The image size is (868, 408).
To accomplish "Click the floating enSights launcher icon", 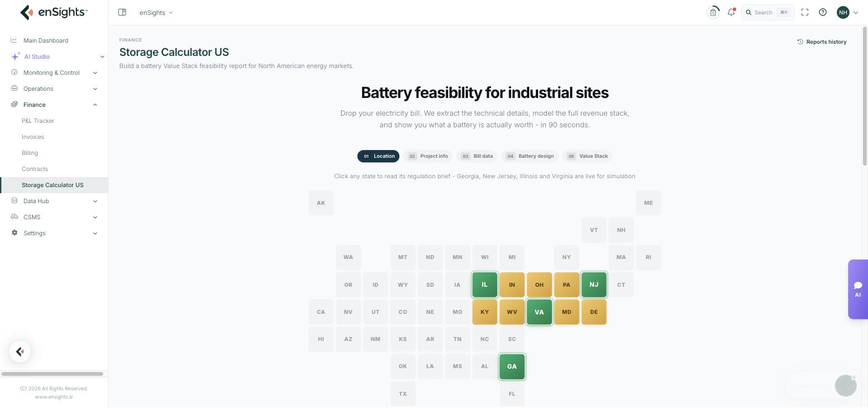I will tap(20, 352).
